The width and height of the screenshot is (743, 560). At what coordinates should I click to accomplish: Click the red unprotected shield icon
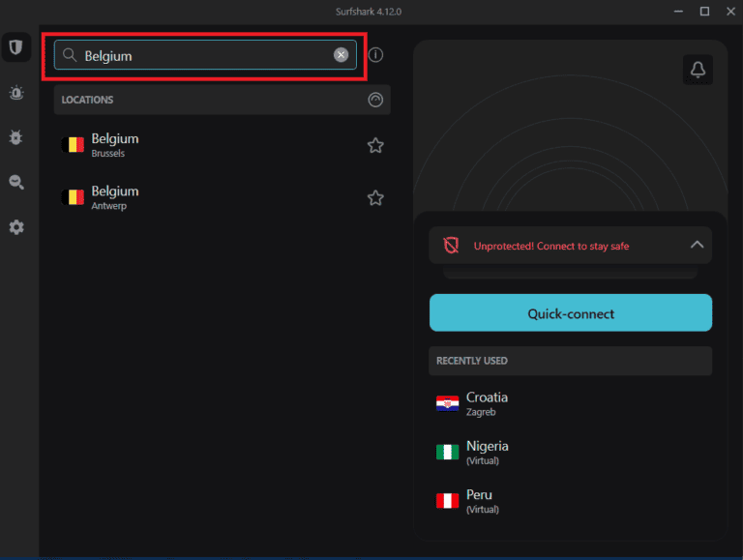click(451, 246)
